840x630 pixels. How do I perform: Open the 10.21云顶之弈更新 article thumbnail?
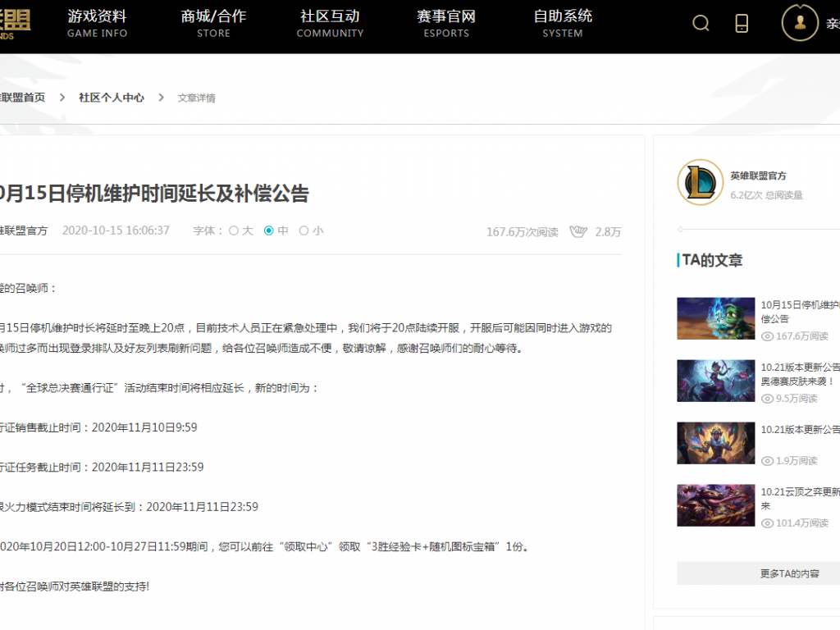[715, 505]
